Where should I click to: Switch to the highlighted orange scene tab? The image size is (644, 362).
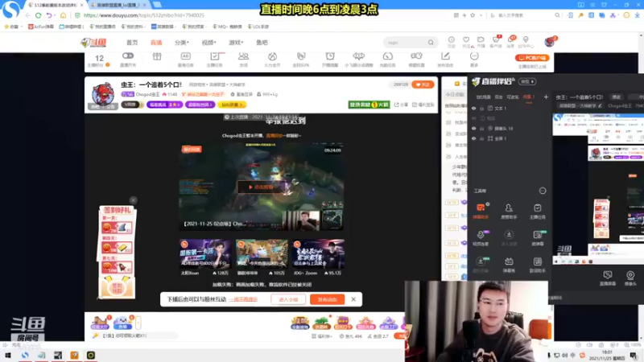pyautogui.click(x=528, y=97)
